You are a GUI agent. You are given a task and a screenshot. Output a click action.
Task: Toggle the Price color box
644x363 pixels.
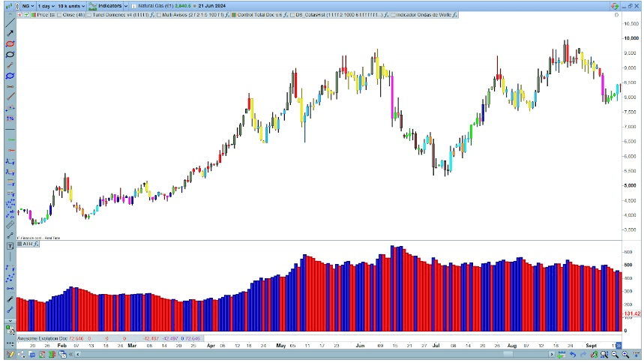tap(34, 15)
